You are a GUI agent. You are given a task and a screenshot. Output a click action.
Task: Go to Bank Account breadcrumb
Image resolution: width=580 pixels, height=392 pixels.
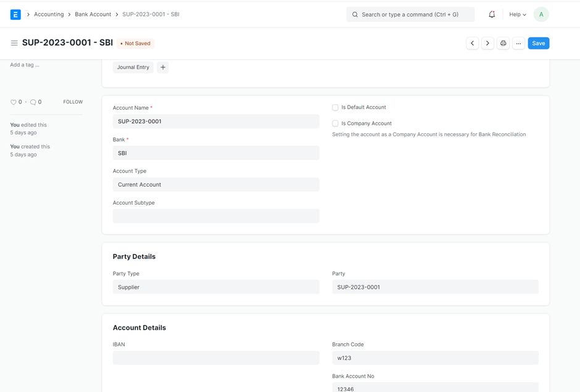click(93, 14)
